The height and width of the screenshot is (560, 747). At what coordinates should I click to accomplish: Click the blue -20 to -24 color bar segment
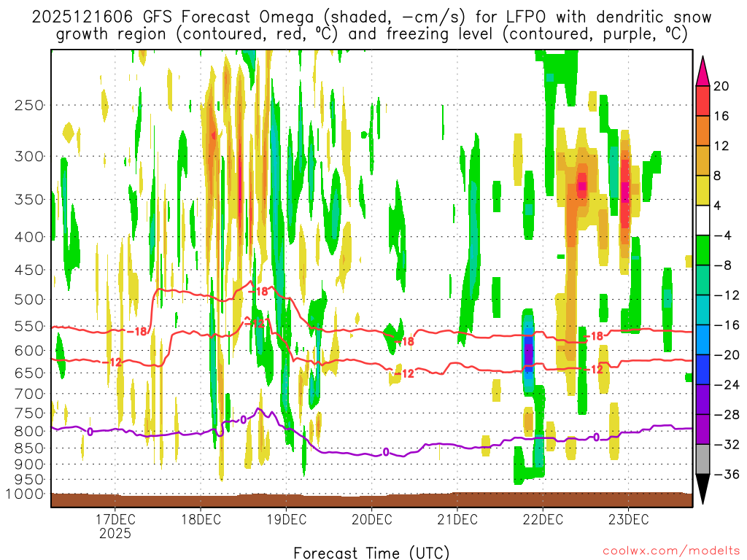tap(703, 370)
